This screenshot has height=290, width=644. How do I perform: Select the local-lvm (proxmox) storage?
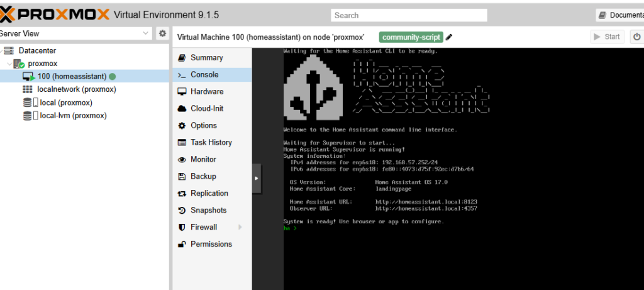73,116
